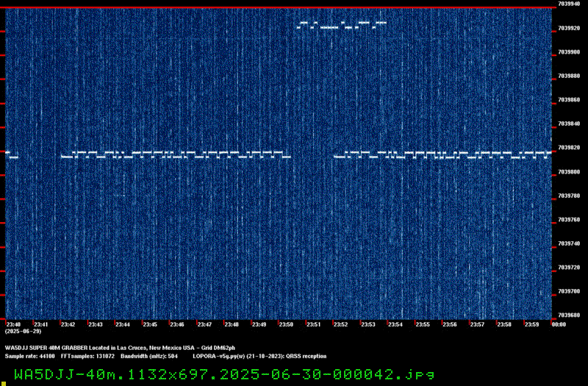Screen dimensions: 588x386
Task: Select the 23:52 time axis label
Action: point(341,324)
